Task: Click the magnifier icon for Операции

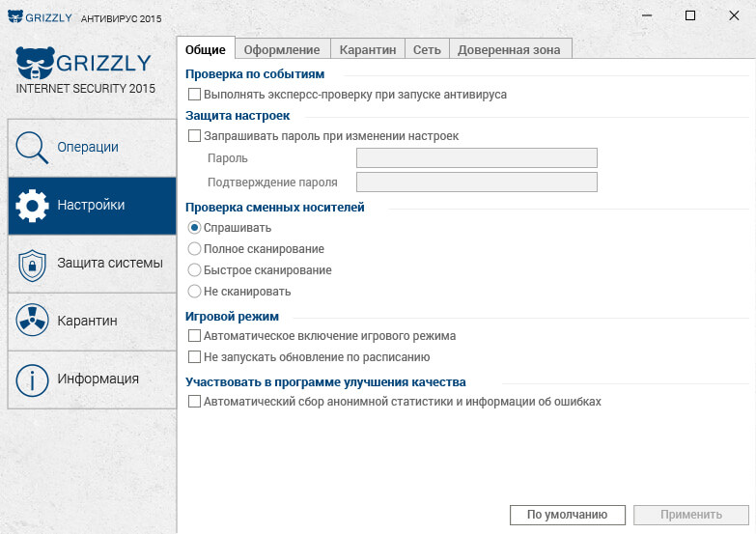Action: point(32,148)
